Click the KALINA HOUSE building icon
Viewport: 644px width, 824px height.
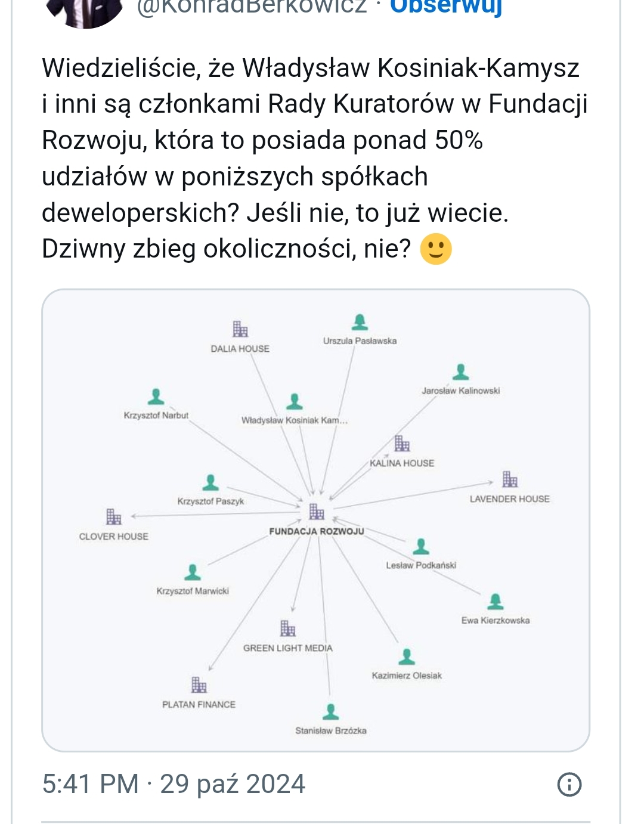(x=402, y=443)
